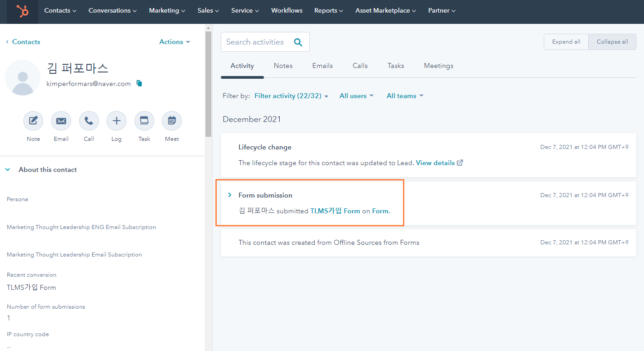Switch to the Notes tab
Image resolution: width=644 pixels, height=351 pixels.
click(x=283, y=66)
